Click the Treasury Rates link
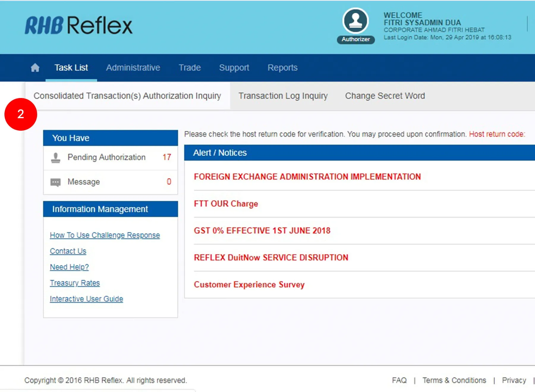This screenshot has width=535, height=392. tap(75, 283)
